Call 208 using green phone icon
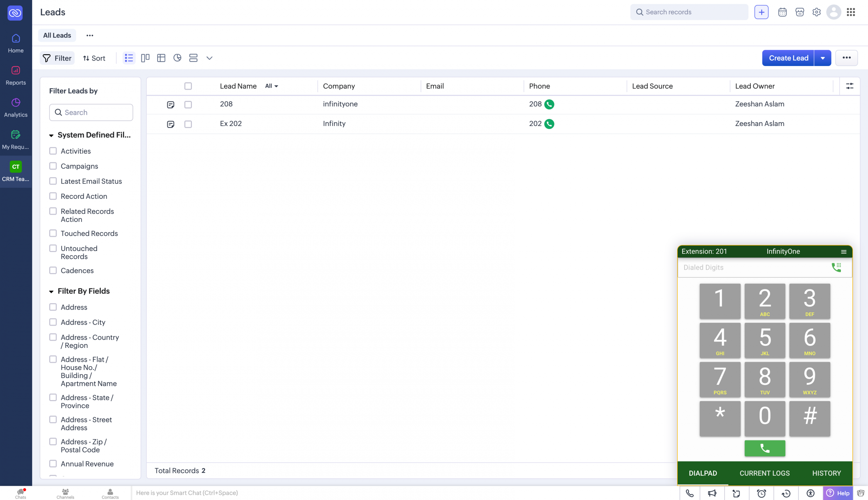Screen dimensions: 868x500 tap(549, 104)
